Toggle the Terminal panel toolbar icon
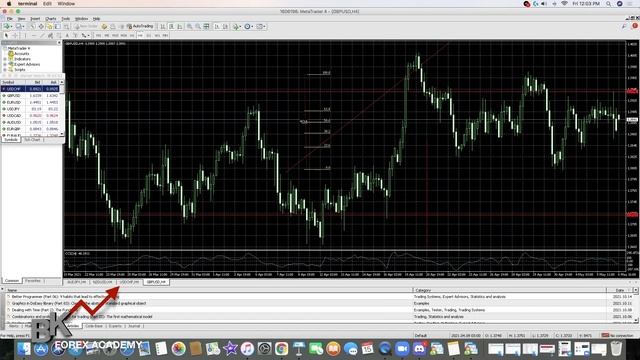Image resolution: width=640 pixels, height=360 pixels. pos(58,26)
